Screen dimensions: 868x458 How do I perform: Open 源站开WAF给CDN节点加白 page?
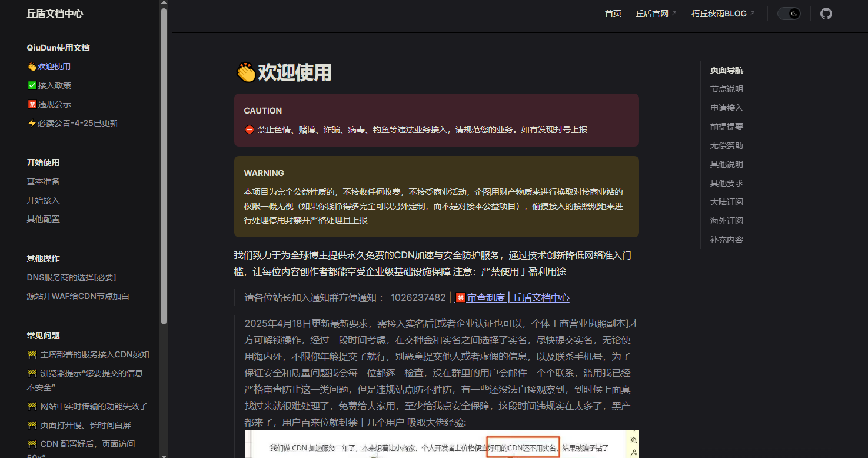[x=78, y=296]
